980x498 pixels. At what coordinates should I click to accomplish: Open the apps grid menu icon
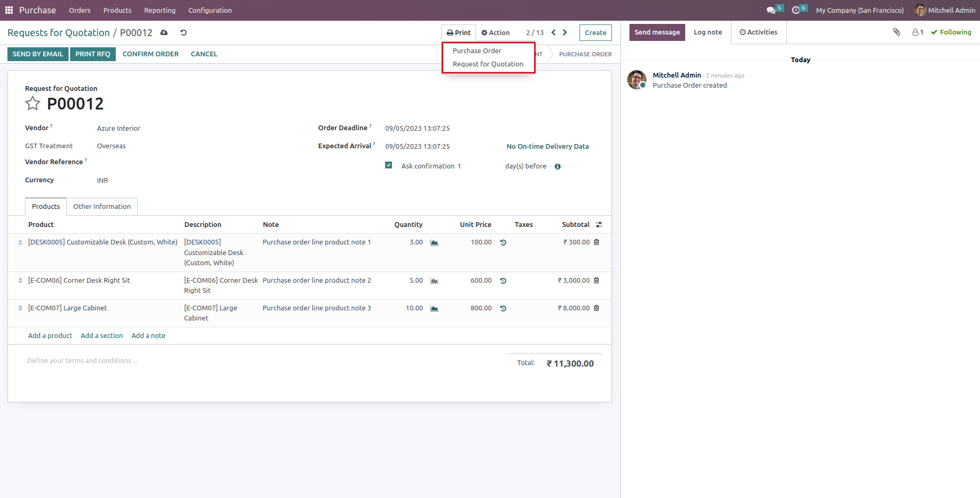[9, 10]
